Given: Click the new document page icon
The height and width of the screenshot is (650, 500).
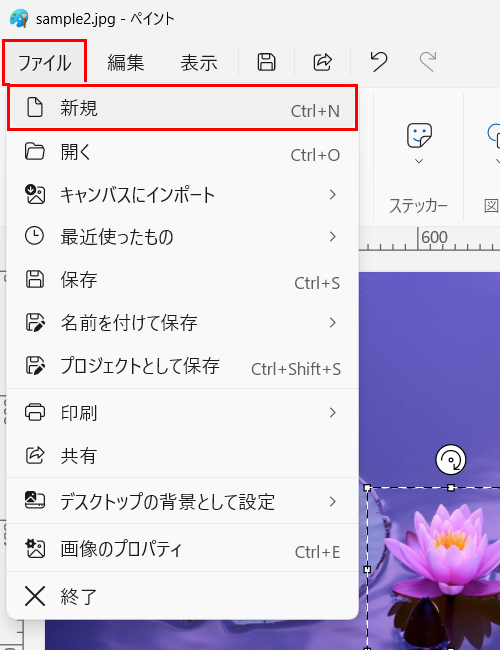Looking at the screenshot, I should [35, 107].
